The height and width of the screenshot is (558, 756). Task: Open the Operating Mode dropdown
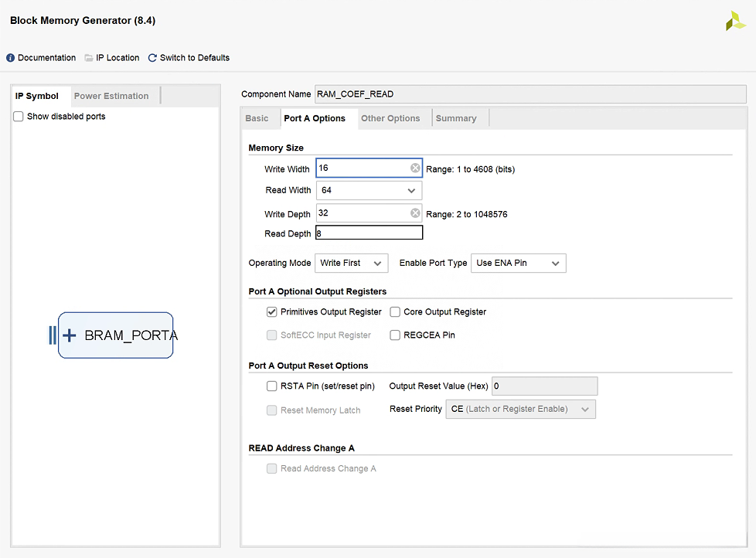pos(351,264)
